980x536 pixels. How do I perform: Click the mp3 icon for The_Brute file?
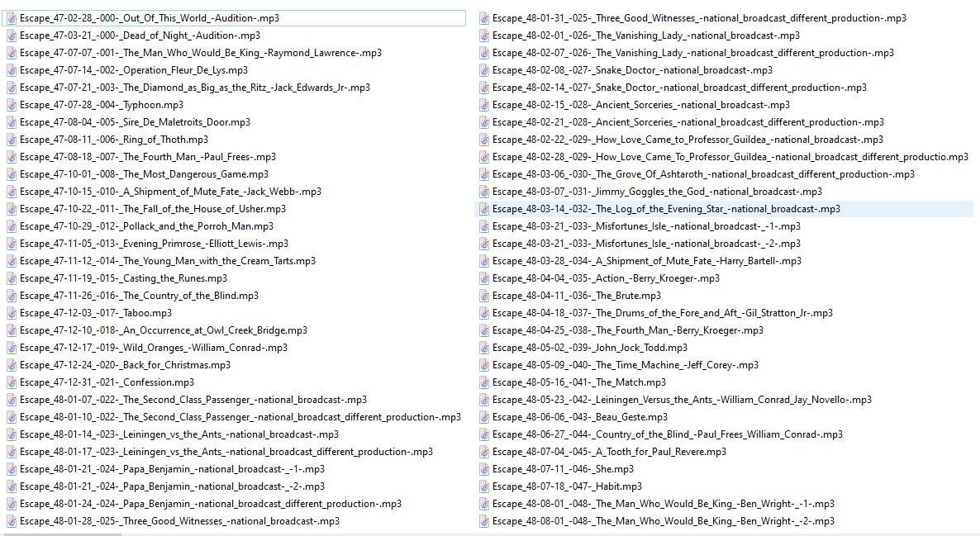pos(484,296)
